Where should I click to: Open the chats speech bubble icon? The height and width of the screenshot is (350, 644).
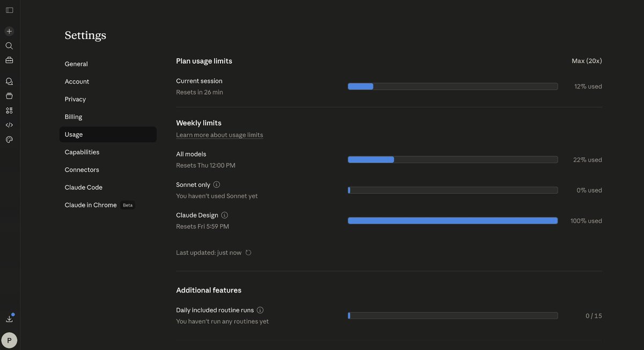pos(9,81)
